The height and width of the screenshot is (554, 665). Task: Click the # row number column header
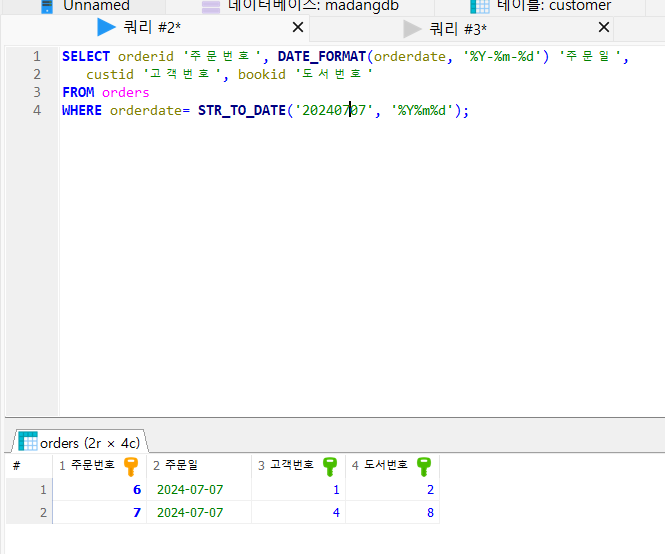click(x=29, y=465)
